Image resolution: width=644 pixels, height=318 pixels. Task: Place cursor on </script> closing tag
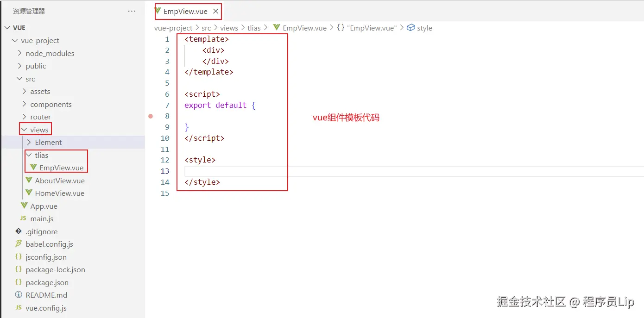(204, 138)
